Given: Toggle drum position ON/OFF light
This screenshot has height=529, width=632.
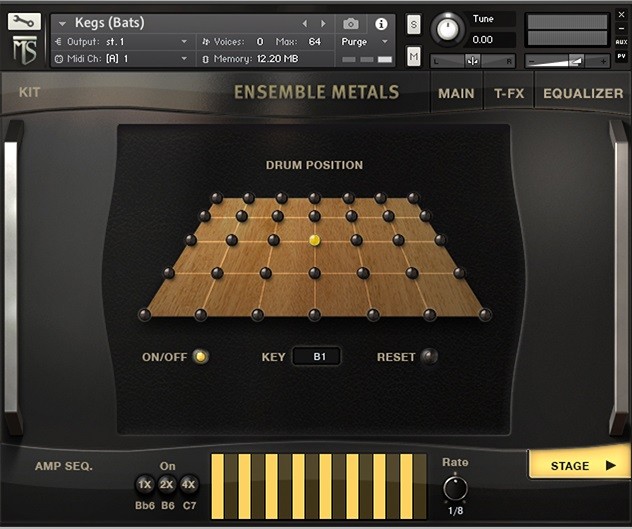Looking at the screenshot, I should 200,356.
